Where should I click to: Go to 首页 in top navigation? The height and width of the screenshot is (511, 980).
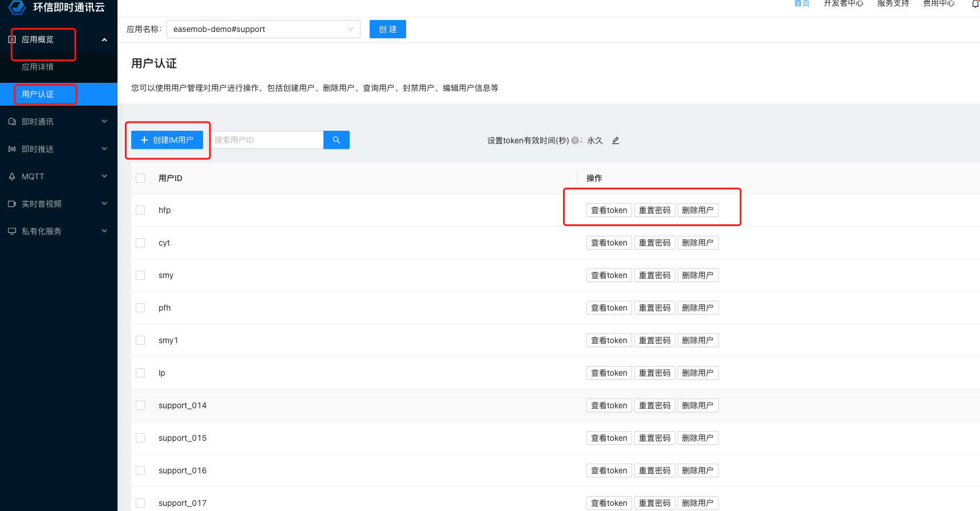(802, 3)
